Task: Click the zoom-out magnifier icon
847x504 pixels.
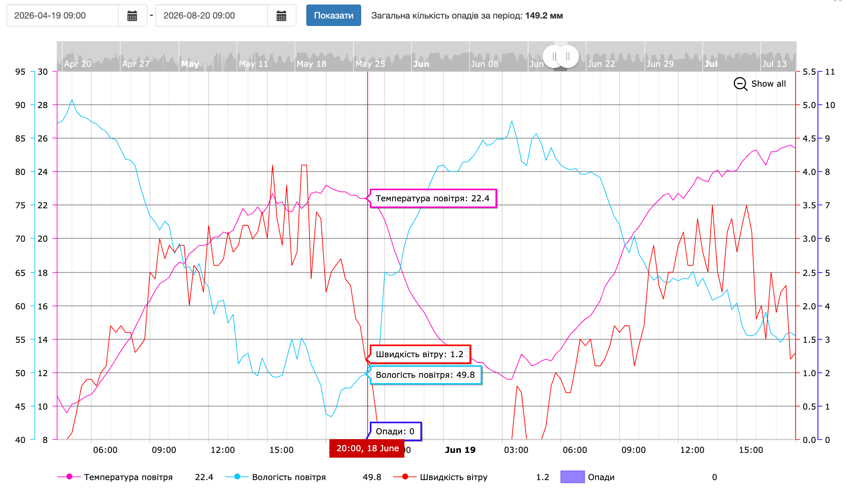Action: (x=740, y=84)
